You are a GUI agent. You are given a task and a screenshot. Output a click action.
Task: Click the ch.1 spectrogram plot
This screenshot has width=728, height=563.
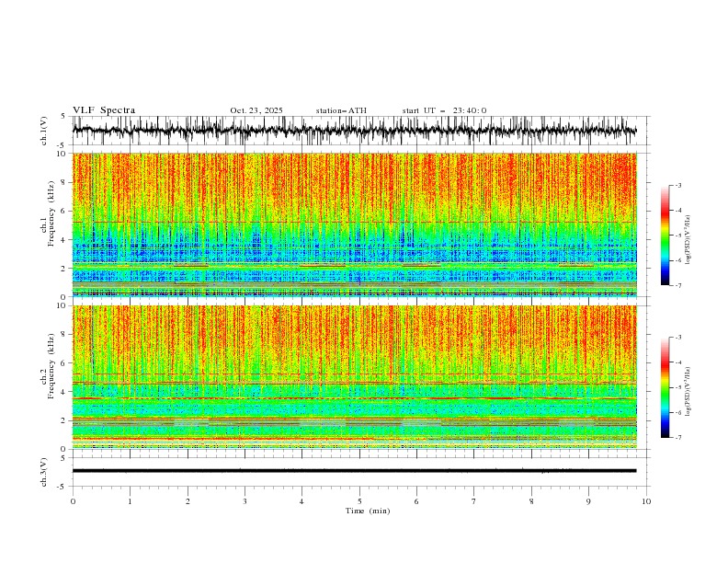355,224
